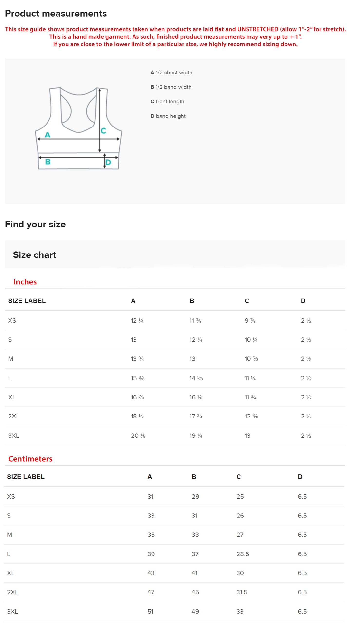Select the red "Centimeters" table label
352x644 pixels.
(x=30, y=459)
